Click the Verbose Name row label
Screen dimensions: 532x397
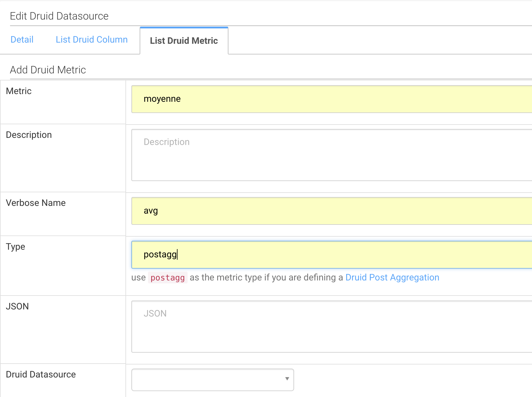point(36,203)
